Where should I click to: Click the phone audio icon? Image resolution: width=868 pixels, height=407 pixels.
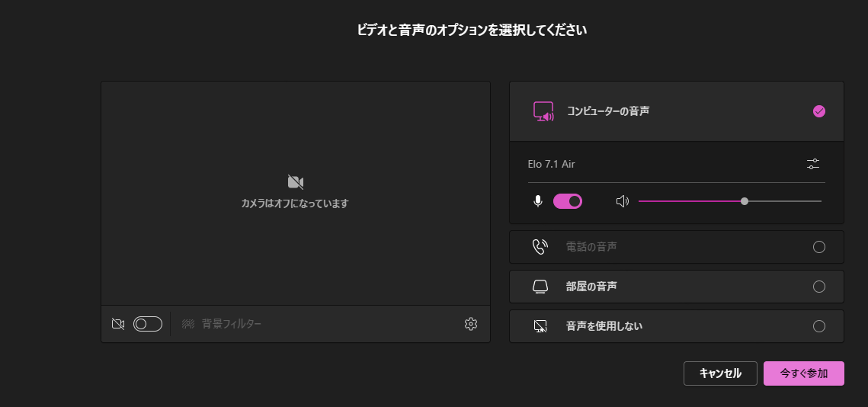[540, 247]
